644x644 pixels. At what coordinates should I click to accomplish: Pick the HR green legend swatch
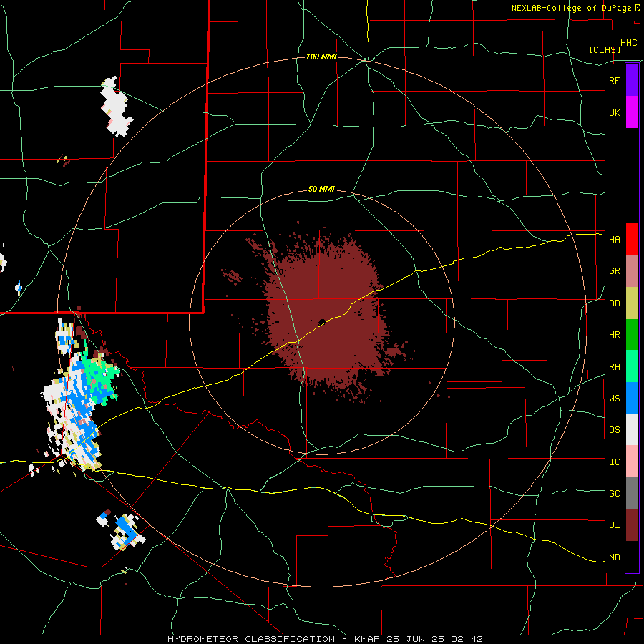pos(632,335)
